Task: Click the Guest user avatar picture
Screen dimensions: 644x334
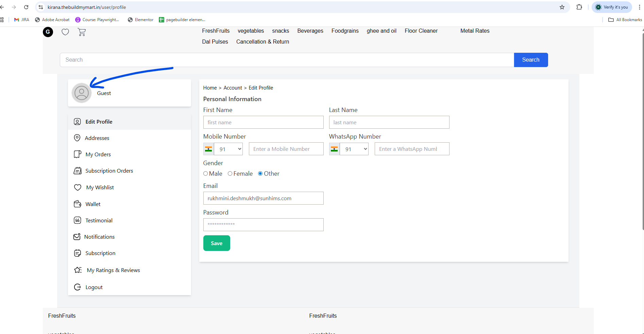Action: pos(82,93)
